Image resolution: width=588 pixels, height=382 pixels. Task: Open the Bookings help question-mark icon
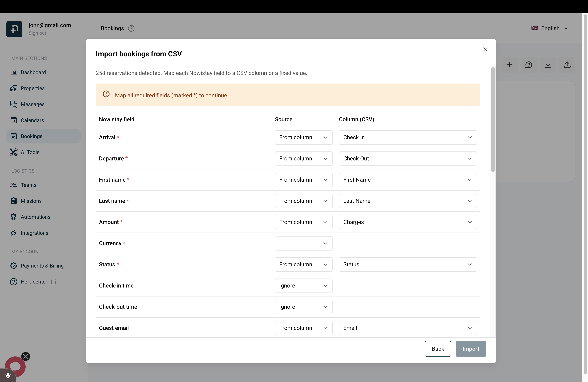click(131, 28)
